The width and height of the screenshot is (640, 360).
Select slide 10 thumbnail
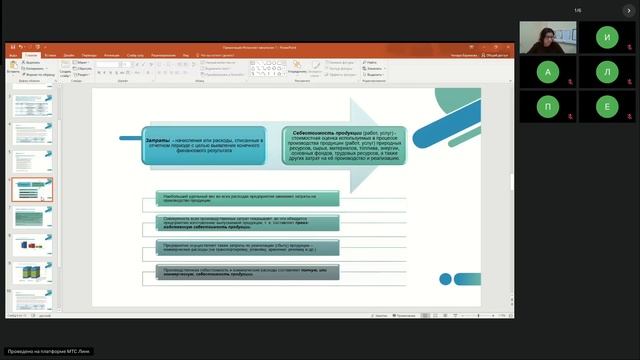pyautogui.click(x=32, y=300)
